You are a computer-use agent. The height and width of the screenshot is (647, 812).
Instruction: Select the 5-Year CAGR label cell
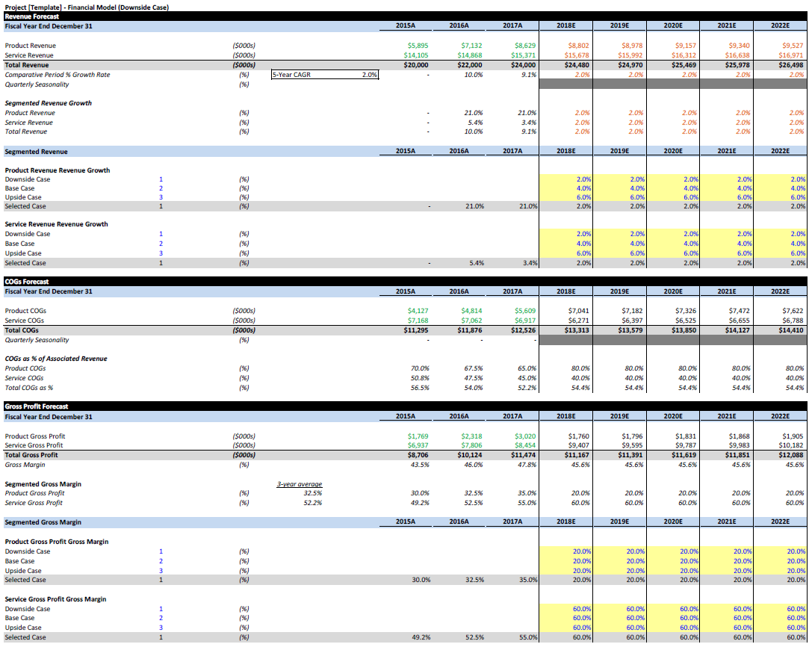click(x=291, y=75)
